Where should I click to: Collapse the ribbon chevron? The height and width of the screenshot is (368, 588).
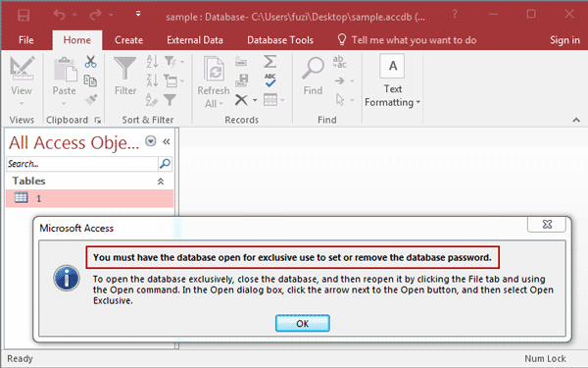click(576, 120)
